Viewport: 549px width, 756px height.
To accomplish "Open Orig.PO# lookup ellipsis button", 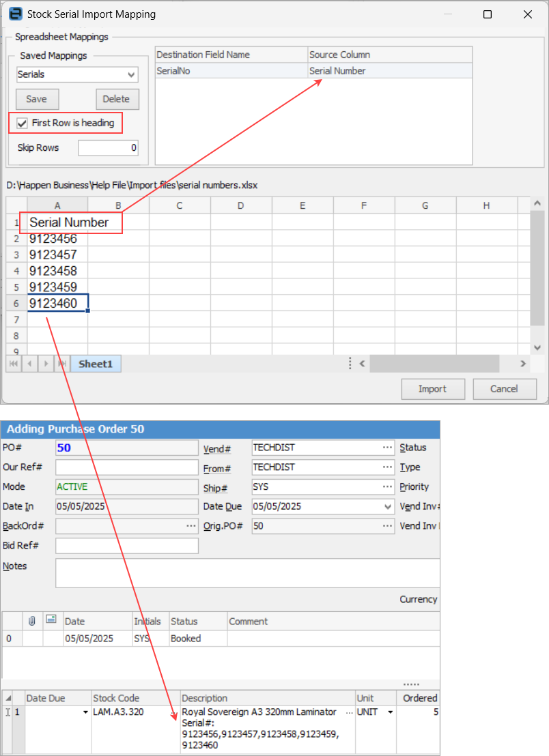I will 387,526.
